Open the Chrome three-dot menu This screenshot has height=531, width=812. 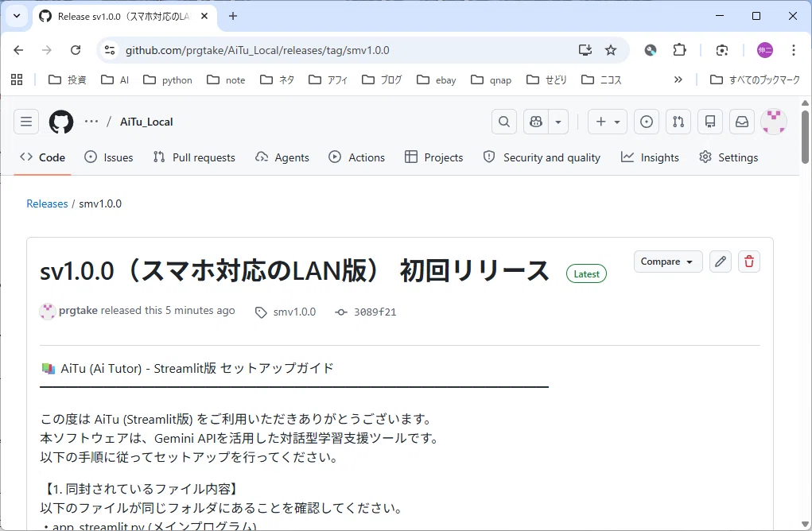(794, 50)
